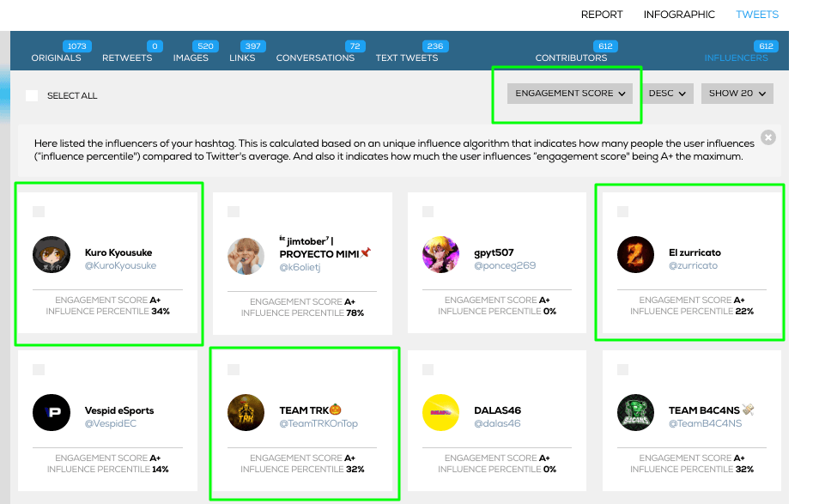Open the DESC order dropdown
The height and width of the screenshot is (504, 819).
click(x=667, y=94)
